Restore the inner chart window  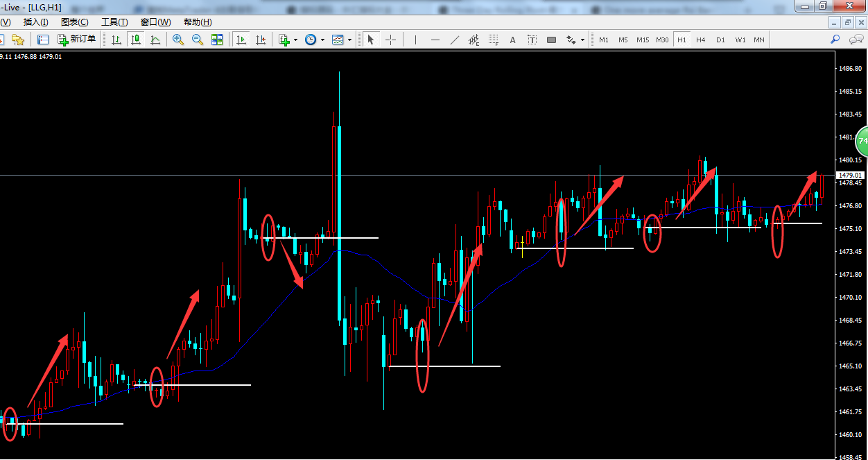tap(848, 22)
